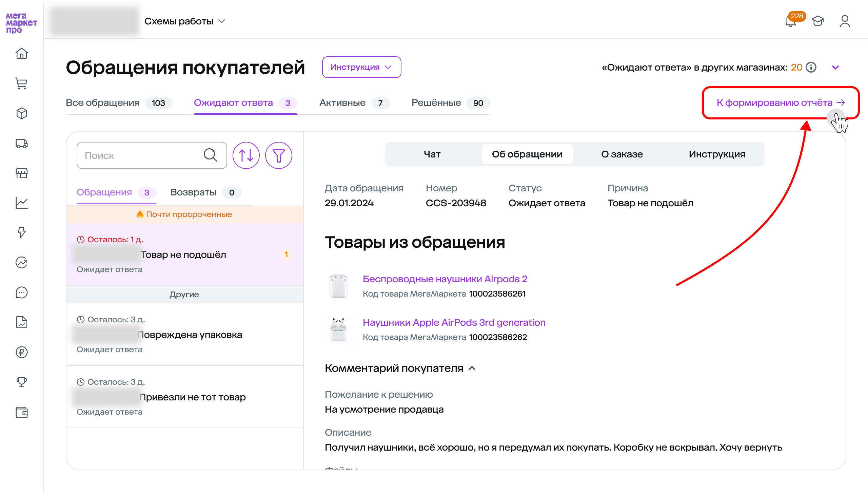Open Беспроводные наушники Airpods 2 link
Screen dimensions: 868x492
pos(445,279)
